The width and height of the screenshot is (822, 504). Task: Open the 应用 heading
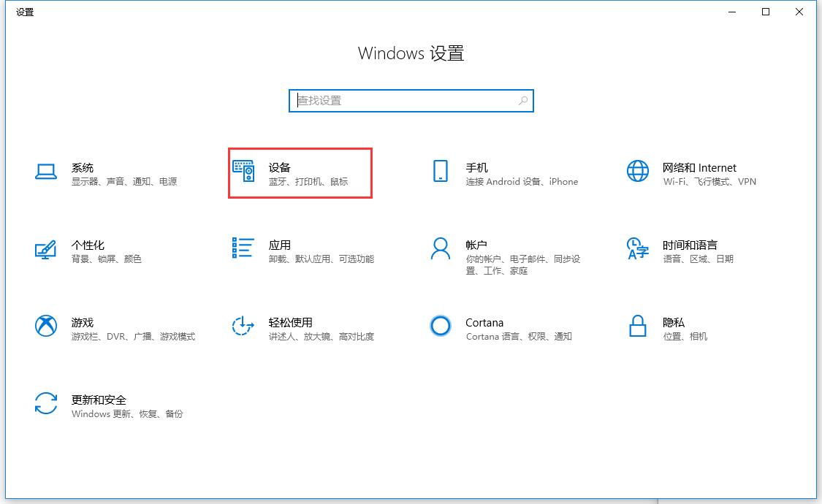279,245
